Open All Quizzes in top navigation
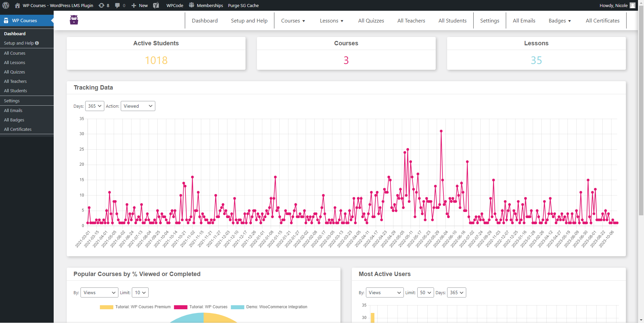 click(x=371, y=21)
